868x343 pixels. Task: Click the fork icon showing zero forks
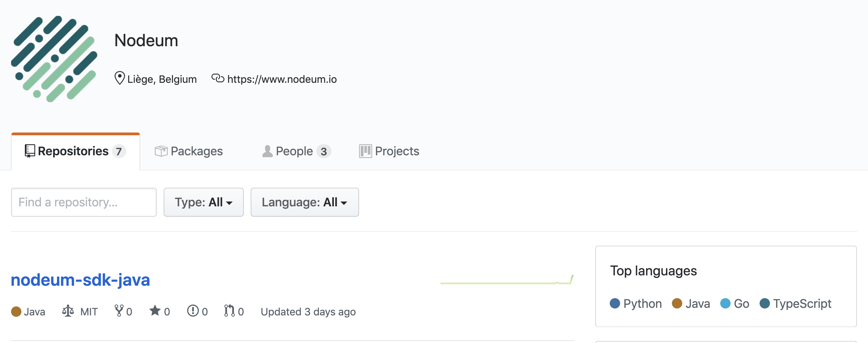[119, 311]
